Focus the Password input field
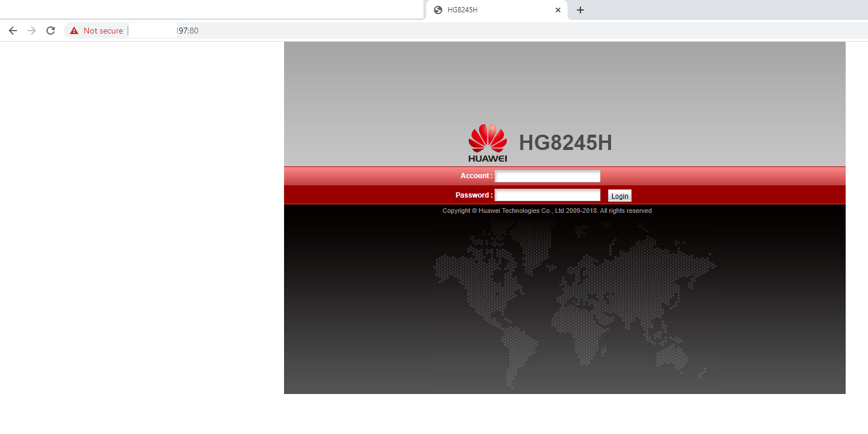This screenshot has width=868, height=434. pos(547,195)
